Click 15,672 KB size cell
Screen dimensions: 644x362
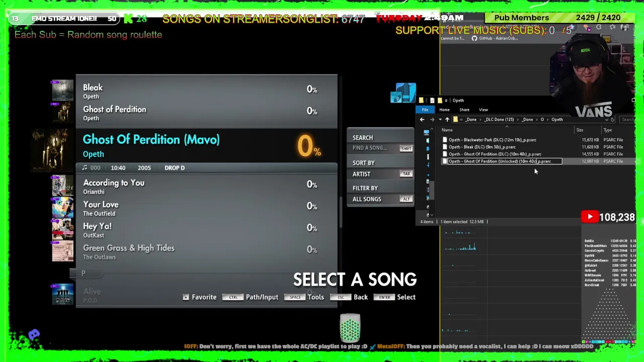590,140
